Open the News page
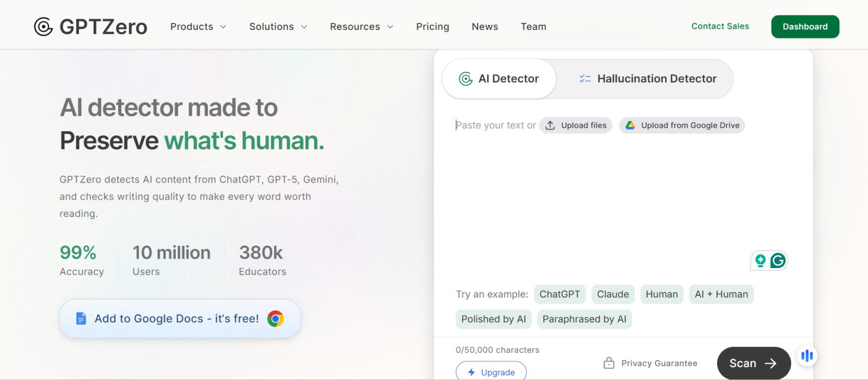 click(485, 27)
